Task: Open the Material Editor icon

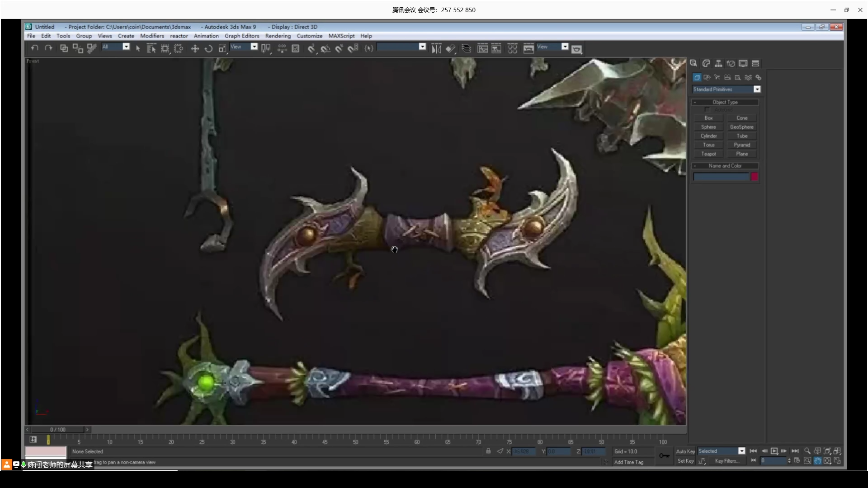Action: (512, 48)
